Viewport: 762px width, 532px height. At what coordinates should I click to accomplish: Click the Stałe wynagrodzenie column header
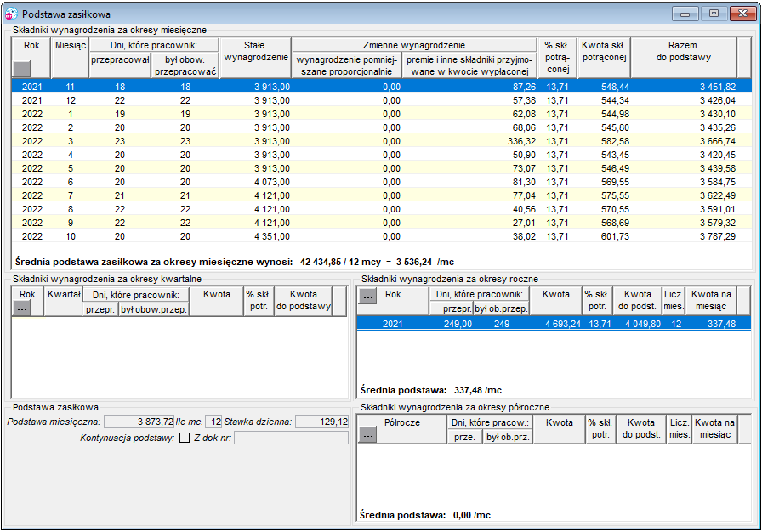point(256,58)
